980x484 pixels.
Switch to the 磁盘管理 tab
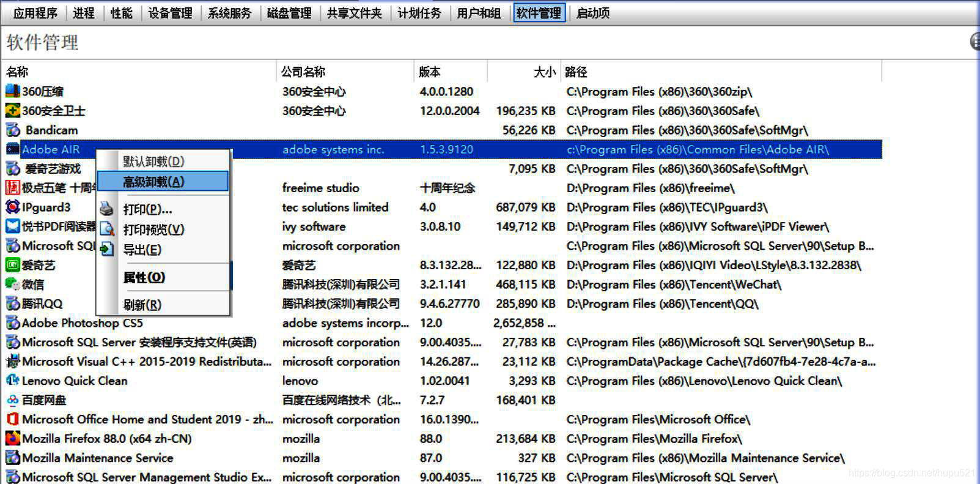[x=289, y=13]
